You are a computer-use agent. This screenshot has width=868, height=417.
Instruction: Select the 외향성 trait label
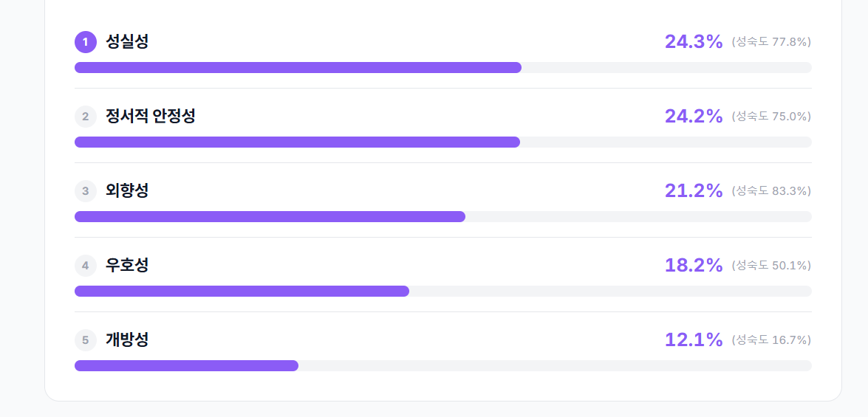click(x=127, y=191)
